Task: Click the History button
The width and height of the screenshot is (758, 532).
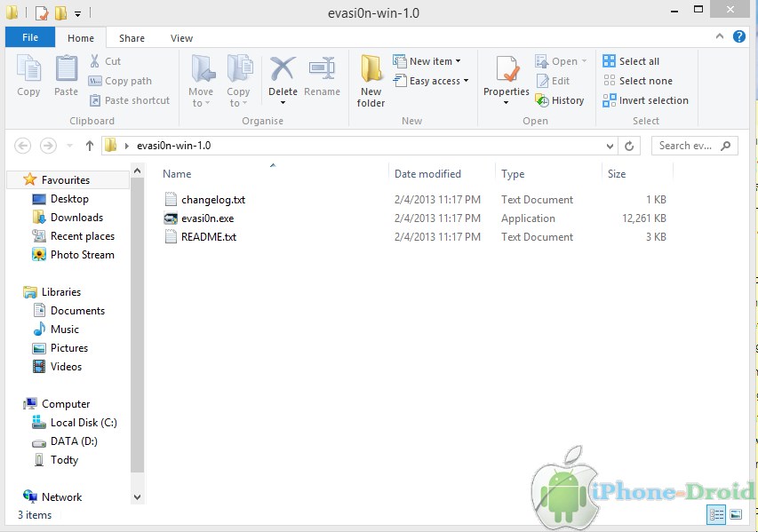Action: coord(560,100)
